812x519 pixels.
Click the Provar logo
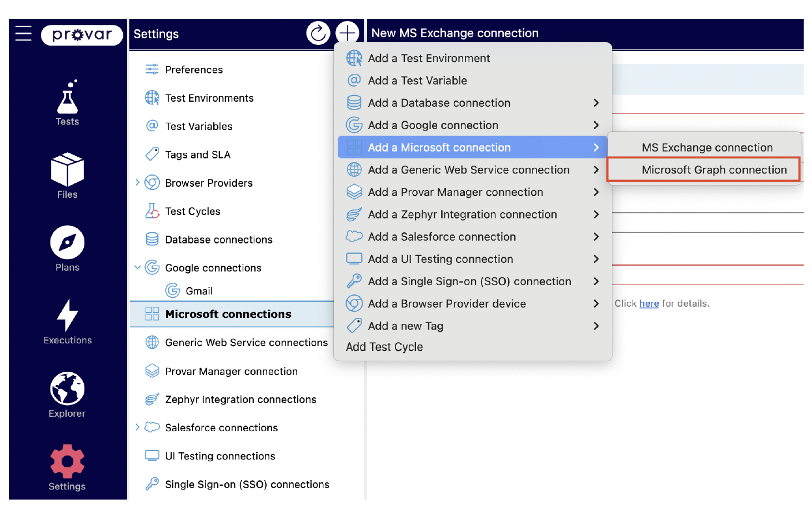(x=82, y=35)
